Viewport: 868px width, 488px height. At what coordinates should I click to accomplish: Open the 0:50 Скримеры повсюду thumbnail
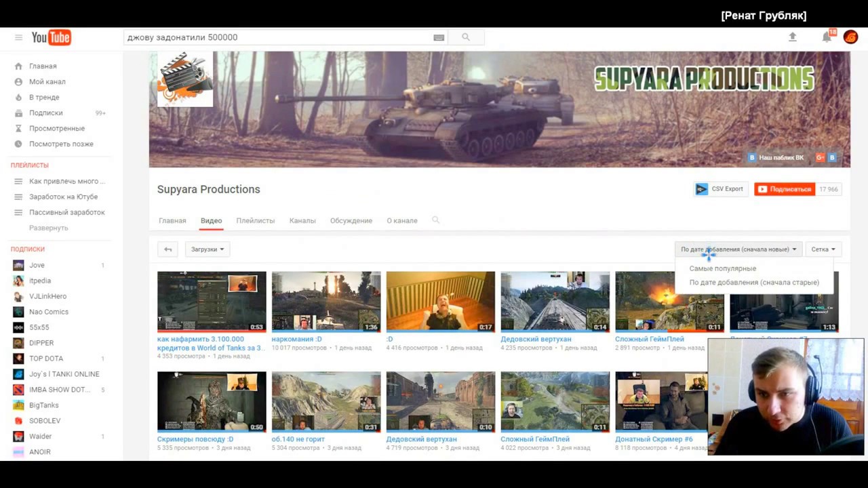(212, 401)
